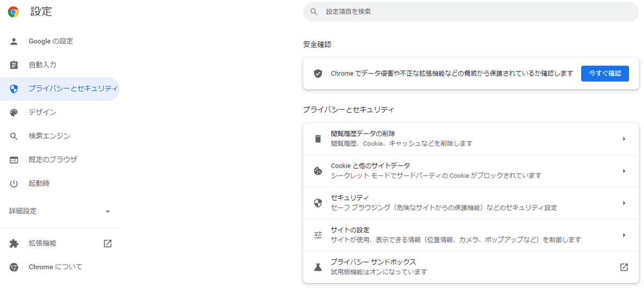Click the palette icon for デザイン
Image resolution: width=644 pixels, height=290 pixels.
pyautogui.click(x=14, y=112)
